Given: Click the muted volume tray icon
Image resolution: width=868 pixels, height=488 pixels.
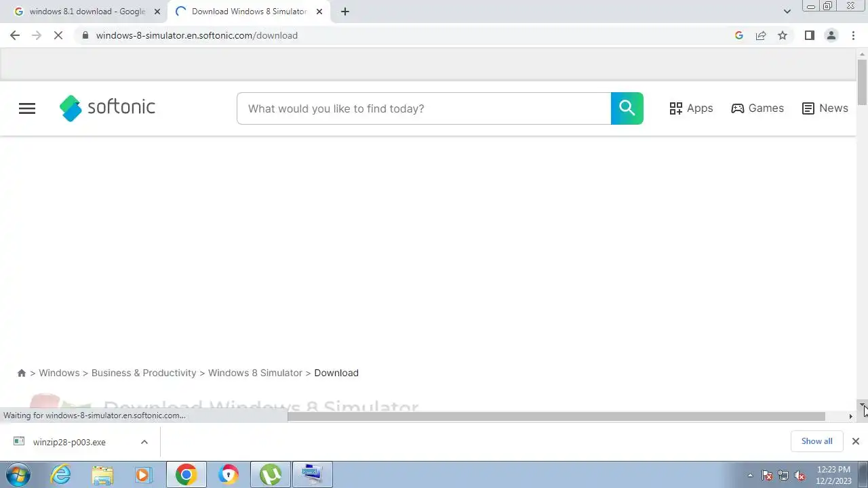Looking at the screenshot, I should pos(800,475).
